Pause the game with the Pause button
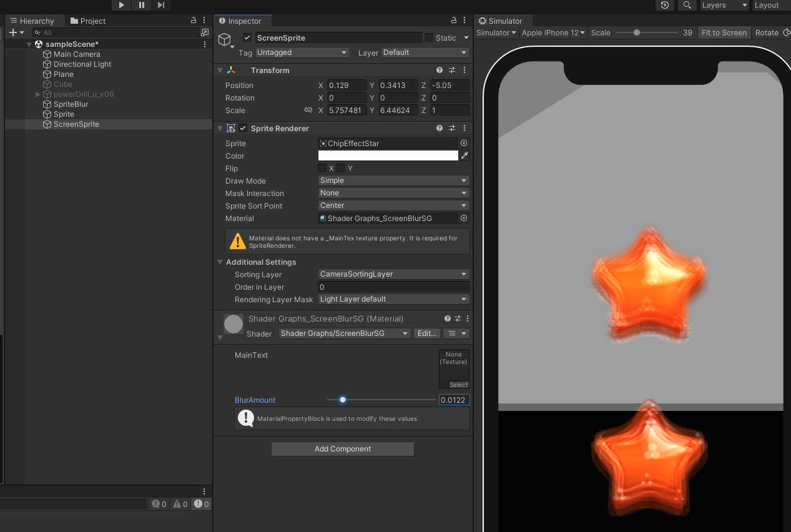Screen dimensions: 791x532 (x=142, y=5)
